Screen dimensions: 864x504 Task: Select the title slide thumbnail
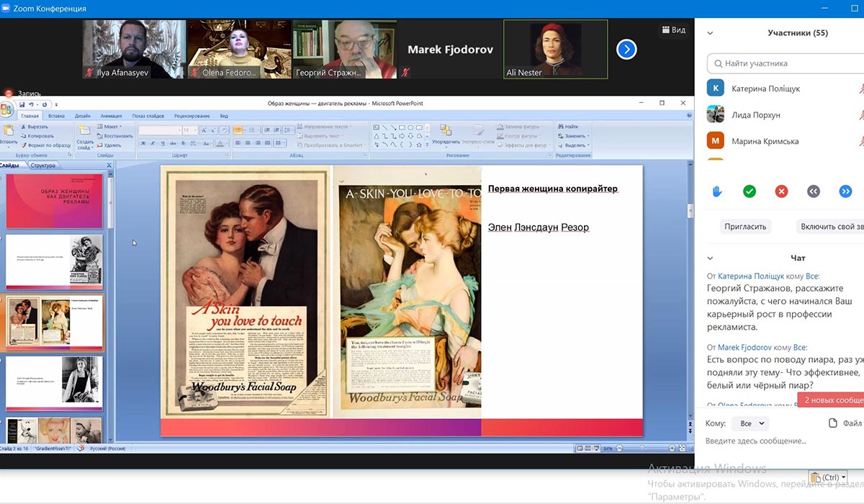[x=55, y=201]
